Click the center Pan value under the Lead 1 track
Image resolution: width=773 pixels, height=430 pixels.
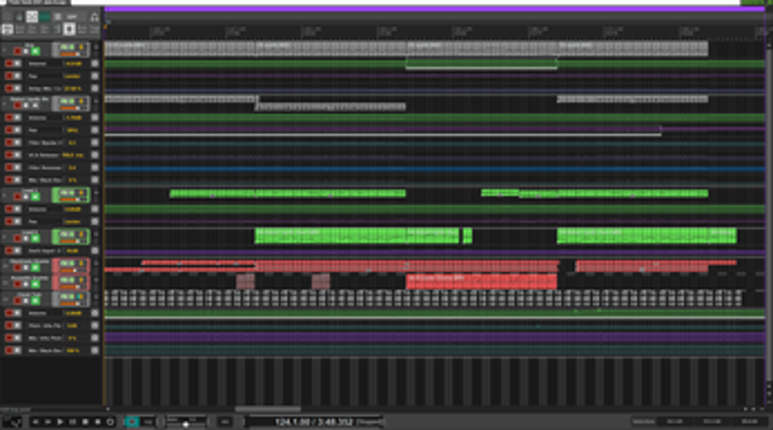(x=73, y=221)
